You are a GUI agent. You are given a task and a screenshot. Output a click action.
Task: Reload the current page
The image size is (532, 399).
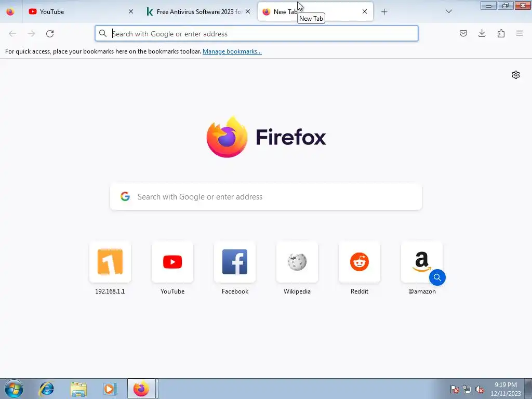[x=50, y=34]
